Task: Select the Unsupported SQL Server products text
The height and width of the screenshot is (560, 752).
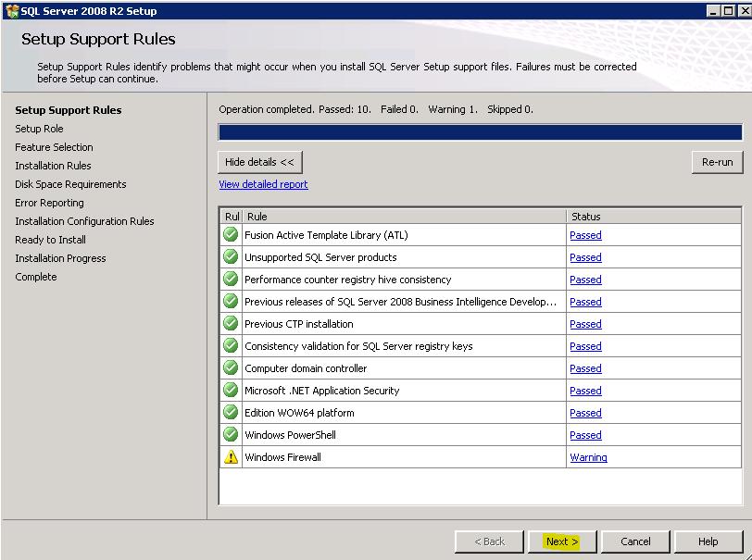Action: tap(320, 257)
